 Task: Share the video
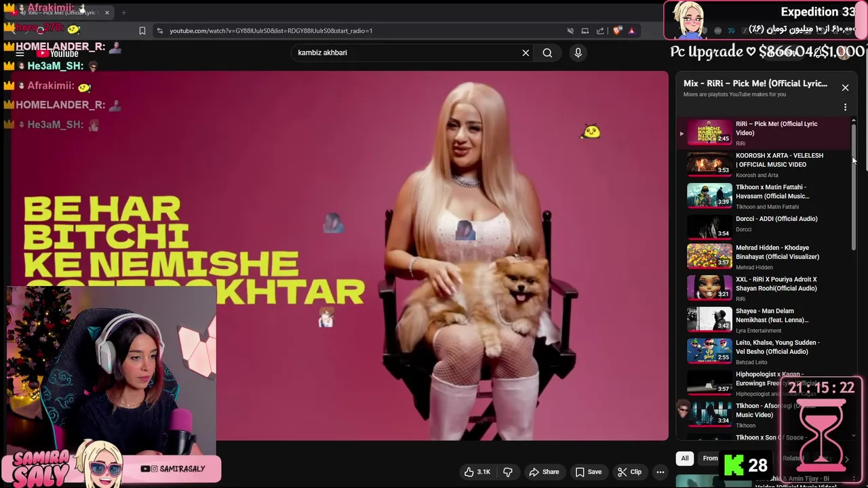[544, 472]
